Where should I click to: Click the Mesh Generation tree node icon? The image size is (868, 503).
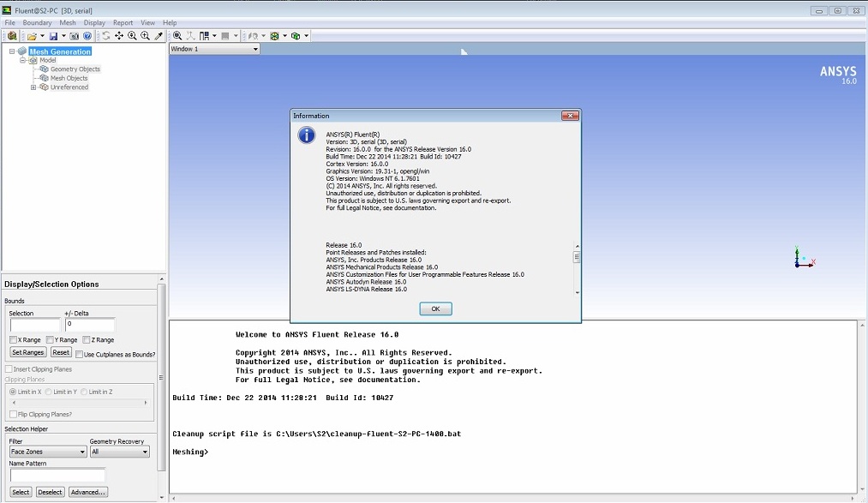(22, 51)
